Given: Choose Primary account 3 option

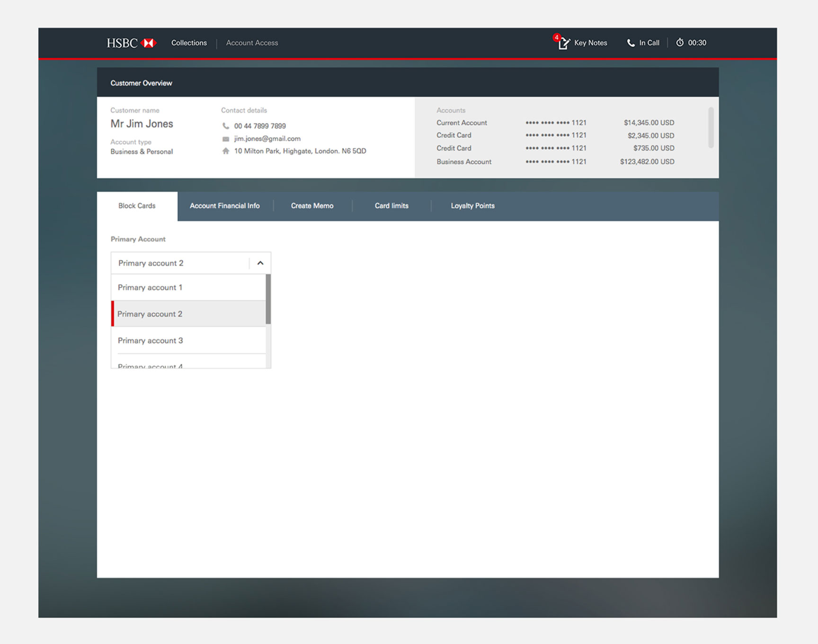Looking at the screenshot, I should [150, 340].
